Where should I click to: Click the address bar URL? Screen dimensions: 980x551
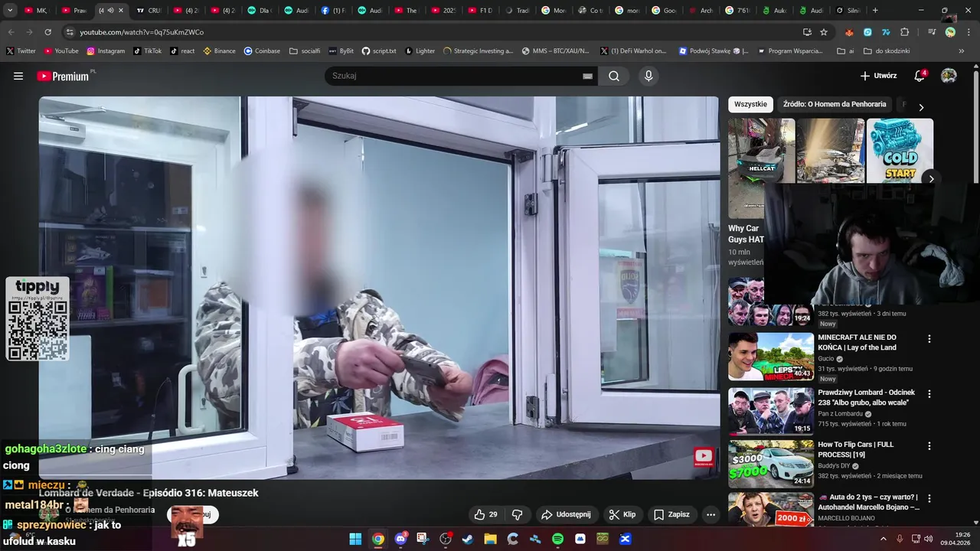[142, 32]
